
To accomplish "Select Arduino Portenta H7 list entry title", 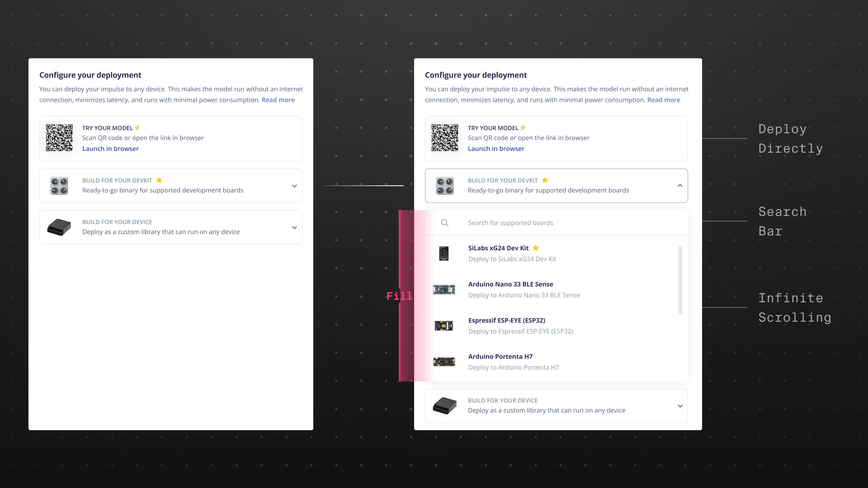I will [x=500, y=356].
